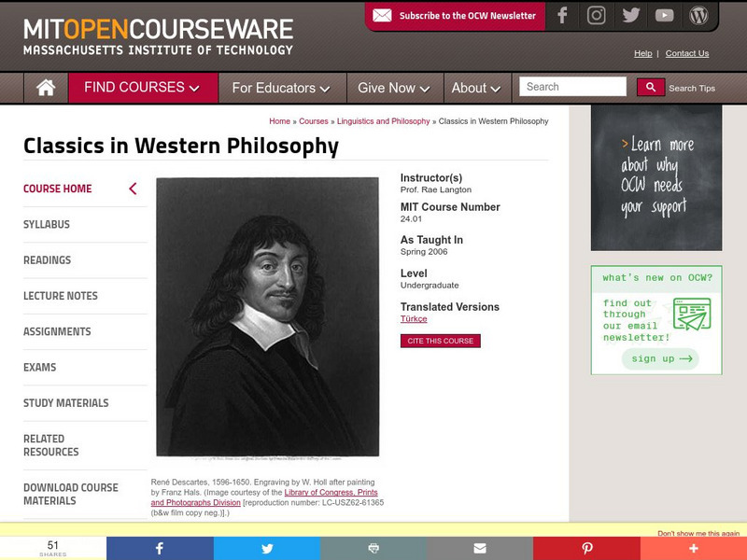The height and width of the screenshot is (560, 747).
Task: Click the envelope icon beside newsletter subscription
Action: coord(382,16)
